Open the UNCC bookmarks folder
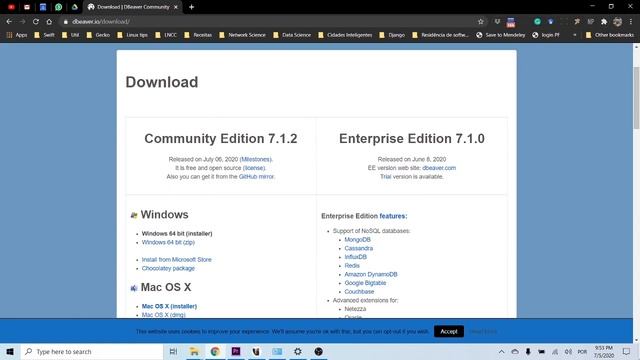The width and height of the screenshot is (640, 360). (166, 35)
